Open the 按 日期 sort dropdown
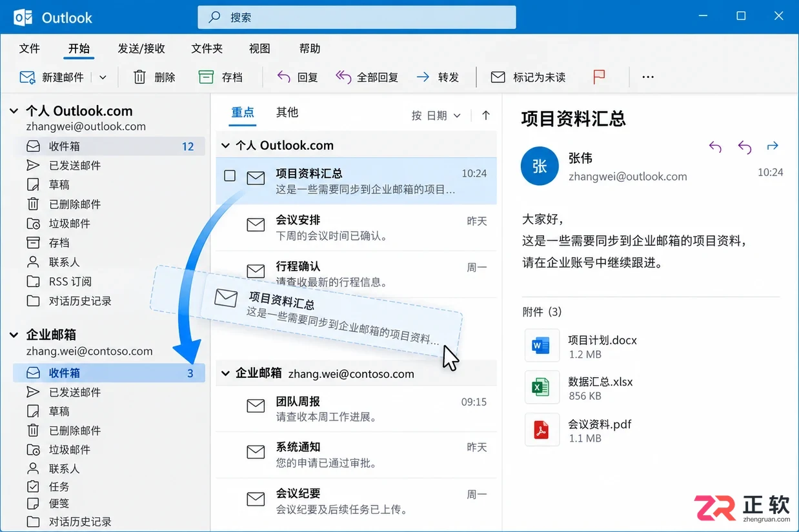 (436, 115)
